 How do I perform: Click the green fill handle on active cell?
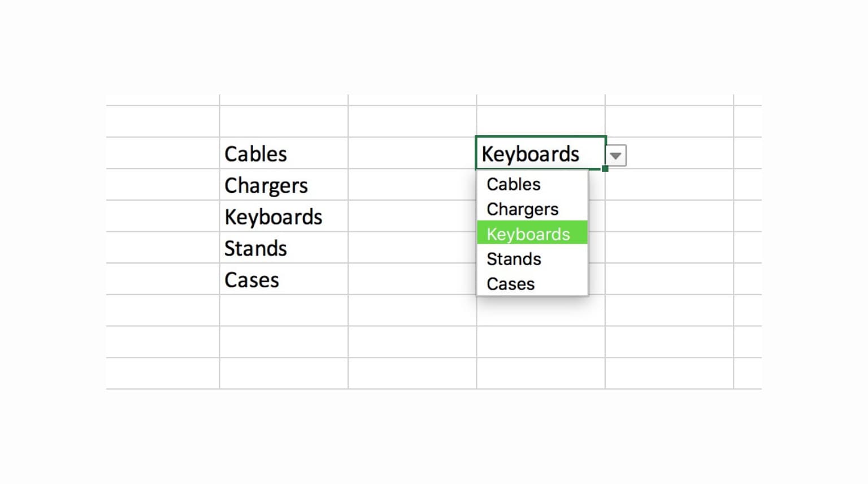605,168
